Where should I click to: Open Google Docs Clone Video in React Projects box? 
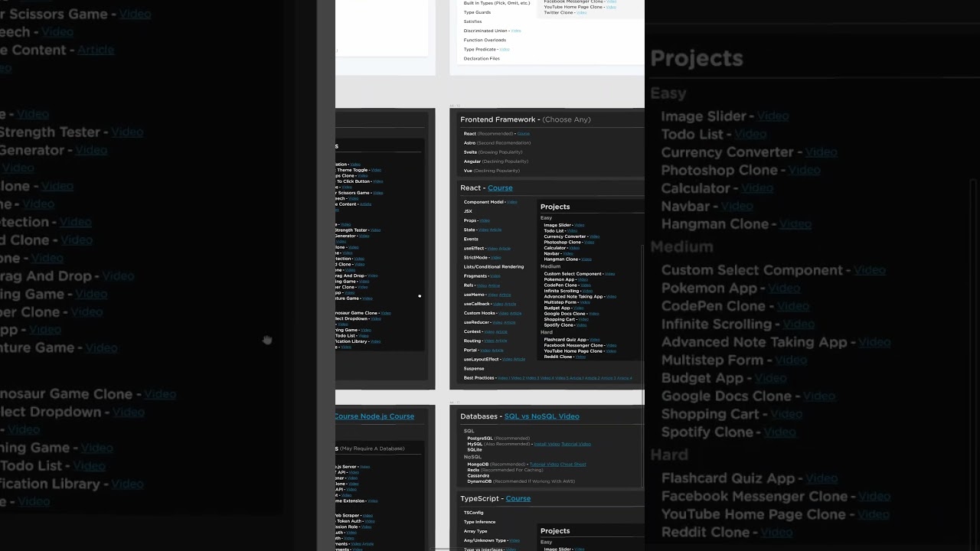click(594, 314)
